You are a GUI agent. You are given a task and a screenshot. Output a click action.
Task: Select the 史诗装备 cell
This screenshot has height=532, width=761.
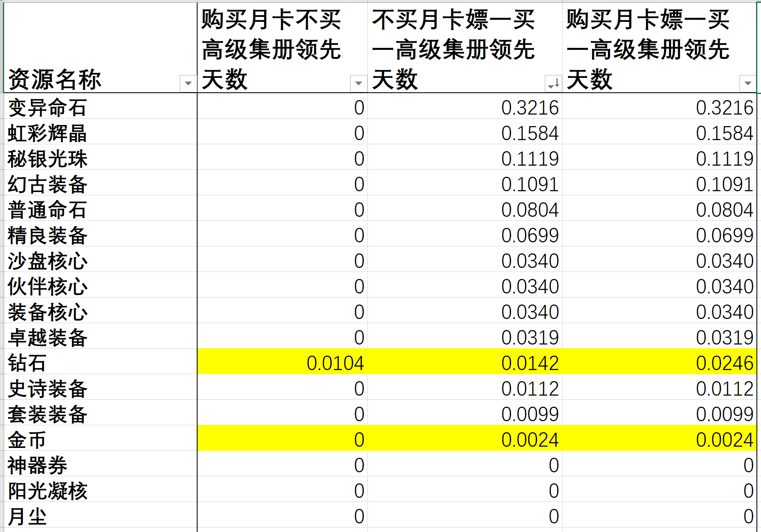101,387
